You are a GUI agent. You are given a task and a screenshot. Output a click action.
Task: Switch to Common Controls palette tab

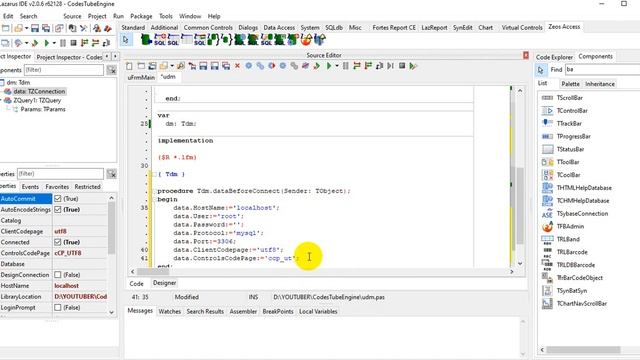pyautogui.click(x=208, y=27)
